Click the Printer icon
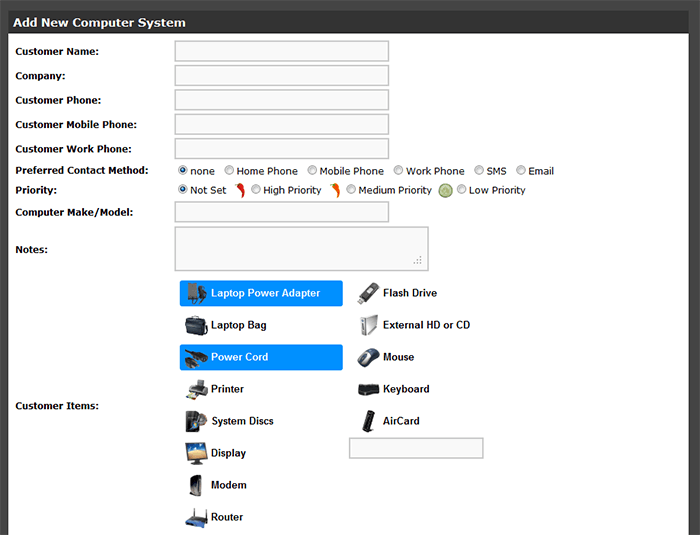The image size is (700, 535). 196,389
